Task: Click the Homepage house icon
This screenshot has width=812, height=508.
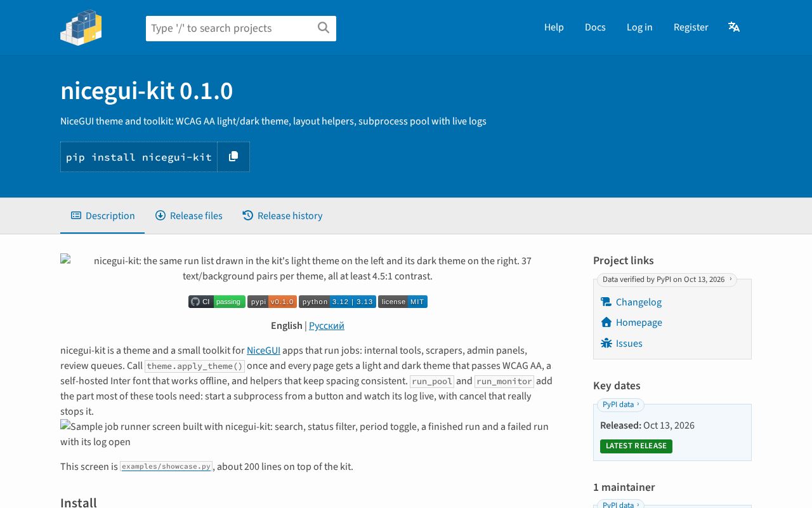Action: [x=606, y=322]
